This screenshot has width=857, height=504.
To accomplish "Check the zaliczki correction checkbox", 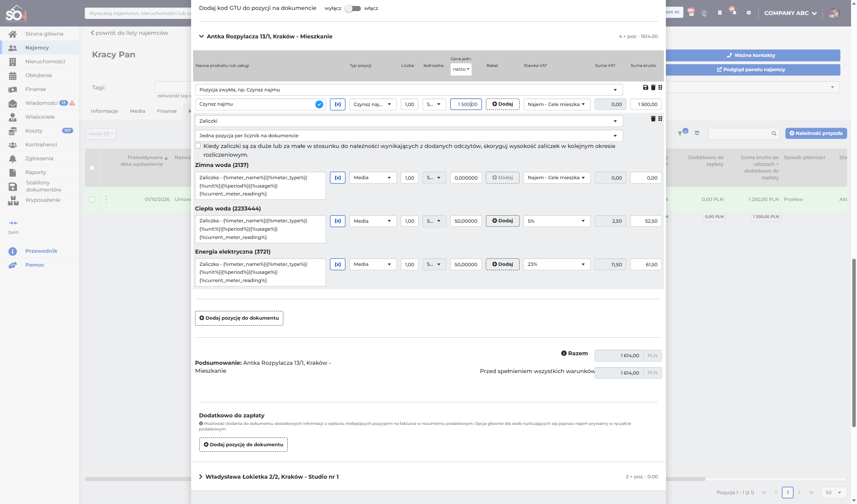I will [198, 146].
